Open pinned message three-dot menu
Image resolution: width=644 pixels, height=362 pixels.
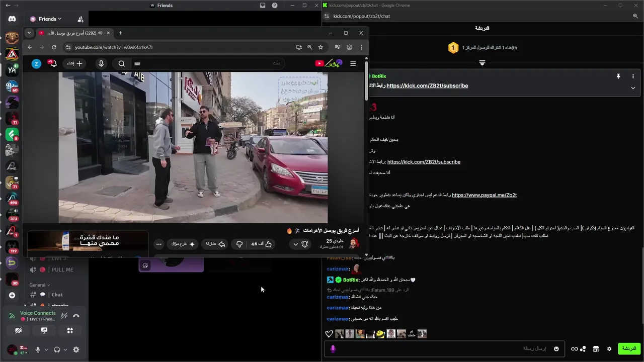[x=633, y=76]
